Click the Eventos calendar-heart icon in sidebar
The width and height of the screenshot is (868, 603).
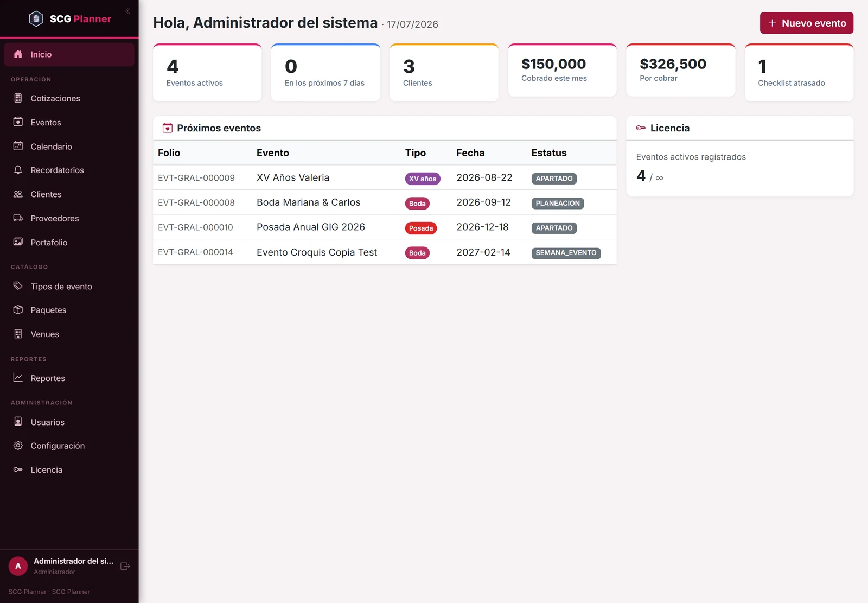pos(18,122)
